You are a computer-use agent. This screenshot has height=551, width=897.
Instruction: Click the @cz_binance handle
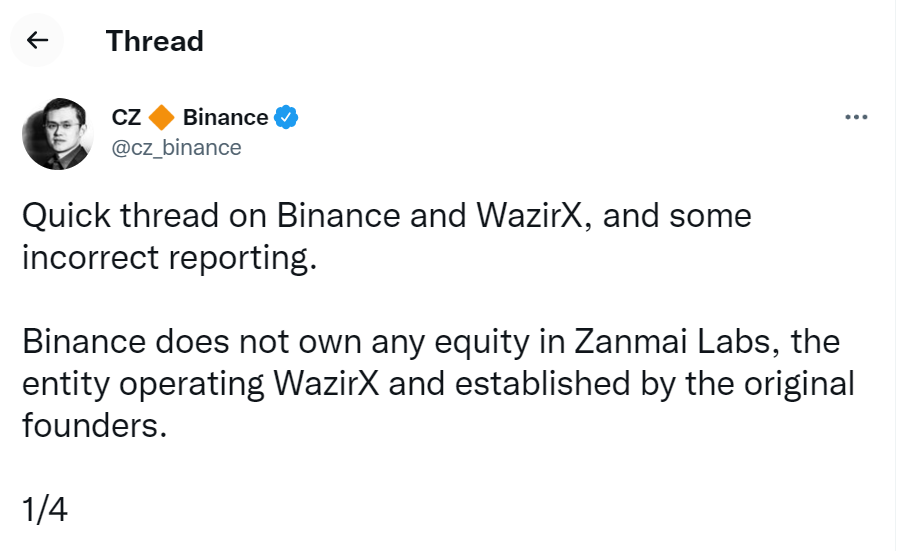pos(176,148)
